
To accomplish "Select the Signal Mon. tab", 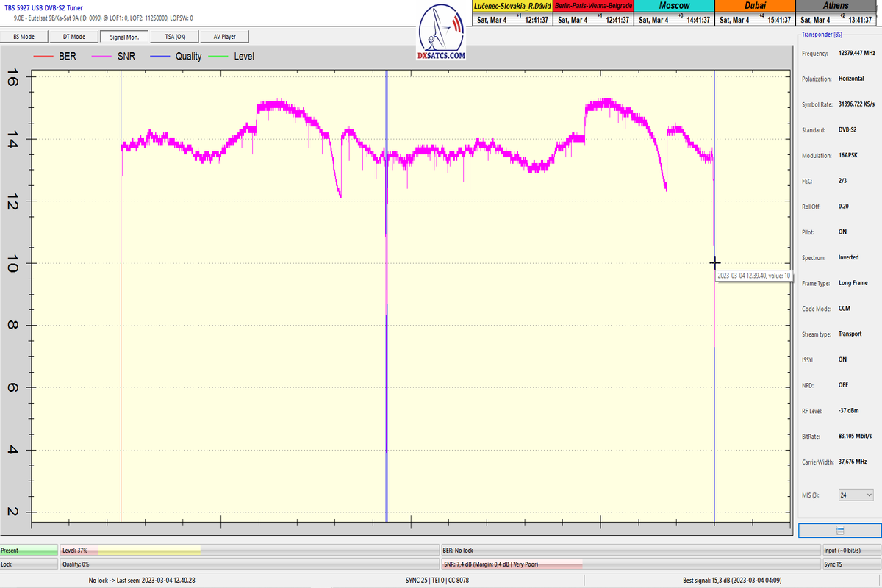I will 124,36.
